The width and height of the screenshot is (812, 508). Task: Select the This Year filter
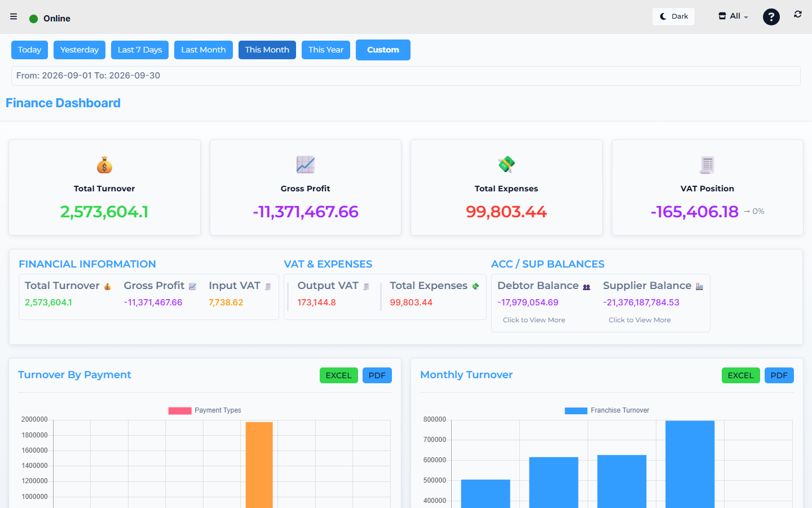[x=326, y=50]
